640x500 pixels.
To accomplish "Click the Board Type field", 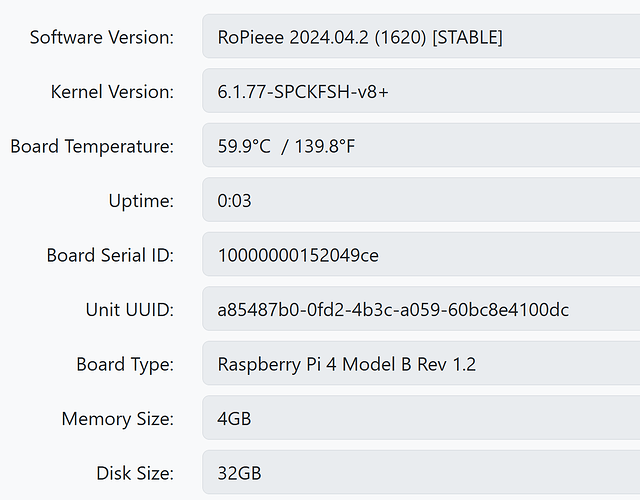I will coord(421,363).
